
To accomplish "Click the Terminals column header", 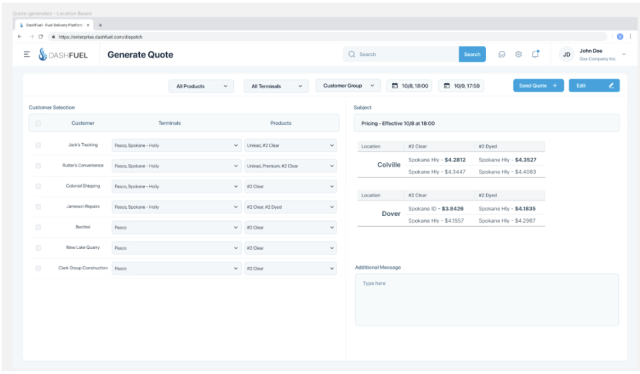I will pyautogui.click(x=169, y=123).
